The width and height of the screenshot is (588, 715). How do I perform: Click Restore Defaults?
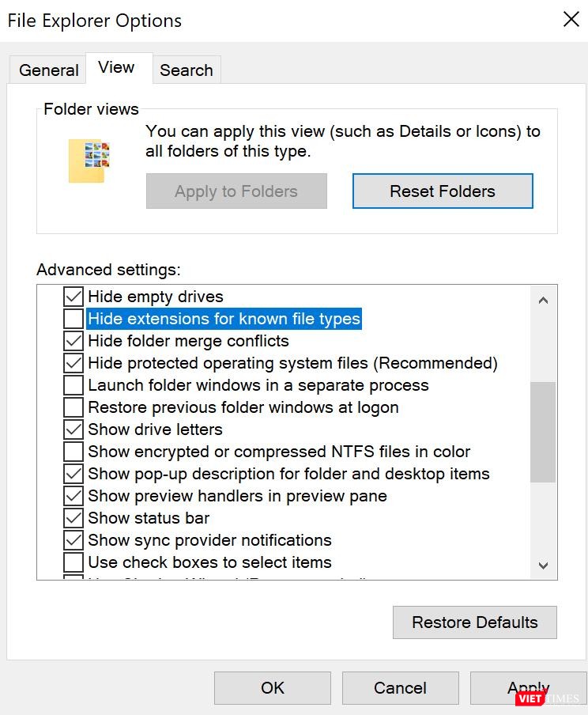[x=474, y=622]
